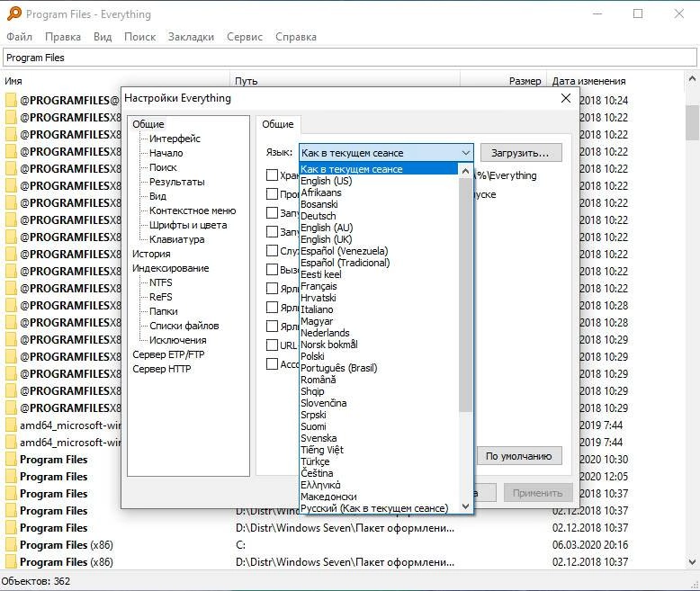The image size is (700, 591).
Task: Toggle the Хран... checkbox below Язык
Action: click(272, 175)
